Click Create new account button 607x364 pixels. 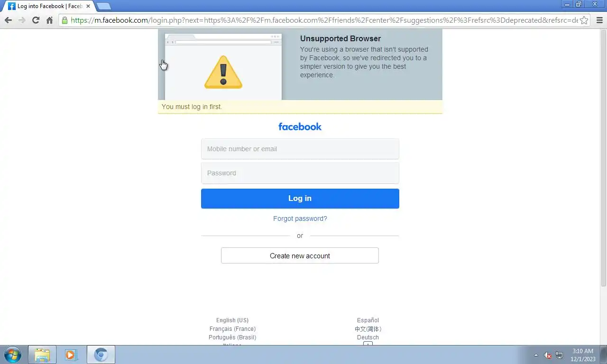click(300, 255)
